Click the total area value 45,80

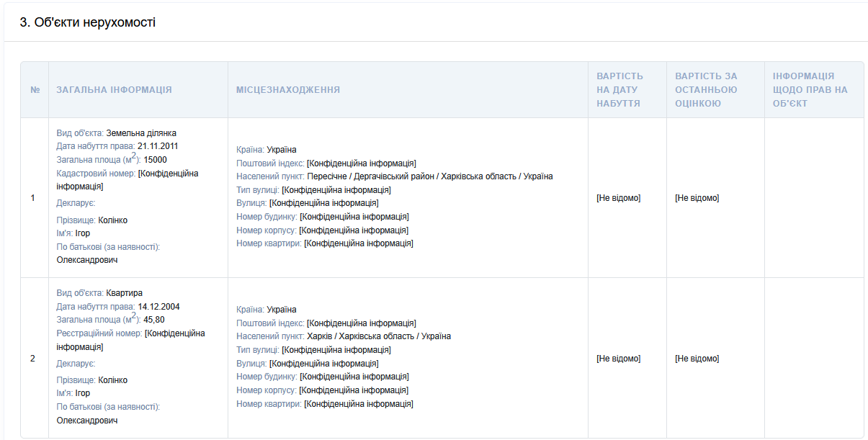pyautogui.click(x=154, y=320)
